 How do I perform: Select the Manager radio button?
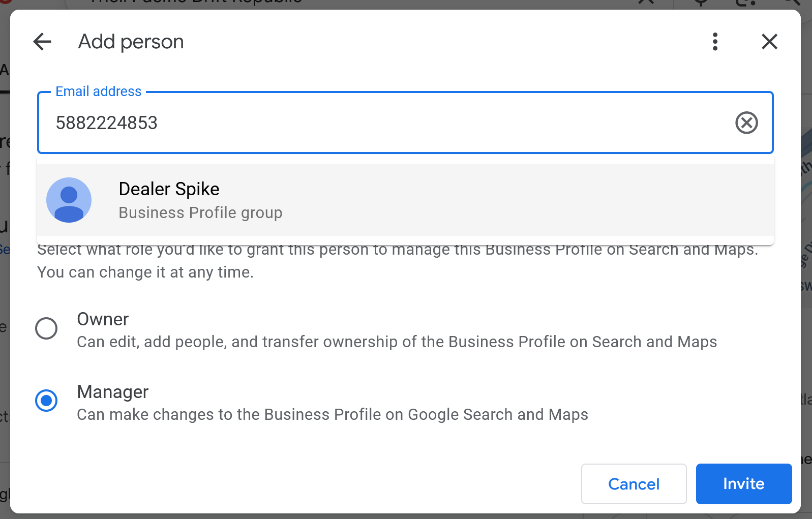pos(46,401)
